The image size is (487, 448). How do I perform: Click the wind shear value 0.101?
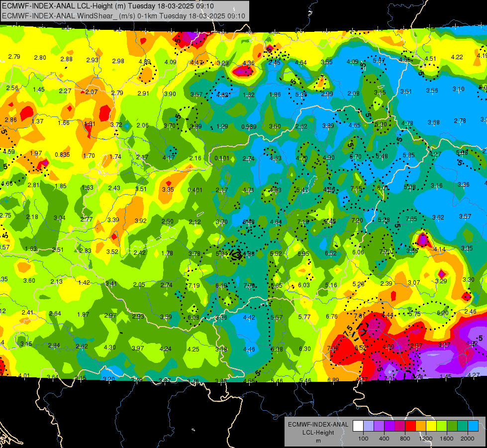[222, 158]
